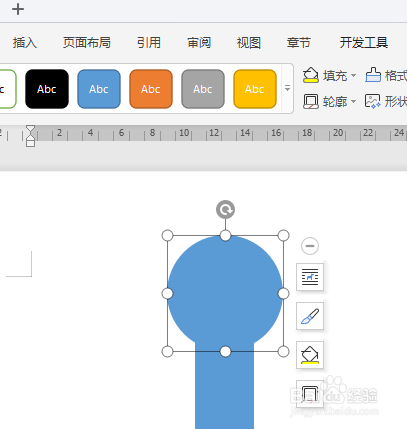Collapse the floating toolbar with minus button
Screen dimensions: 407x429
click(x=310, y=246)
